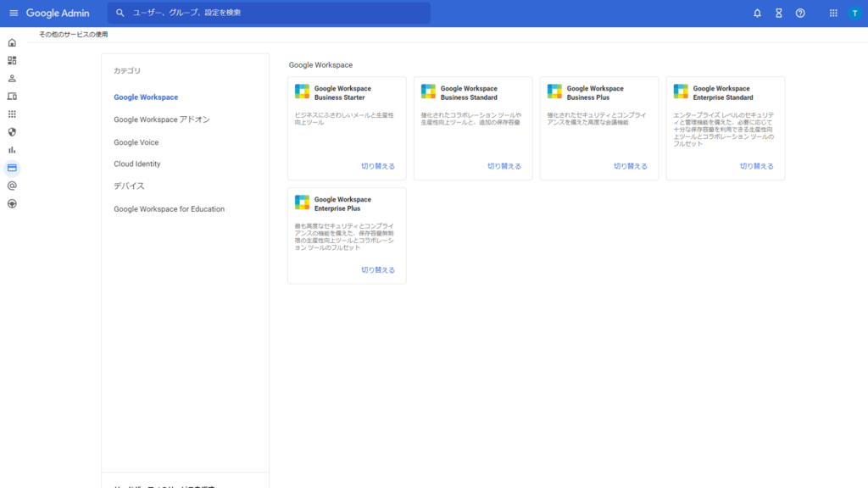Click the Enterprise Standard description text

[724, 130]
